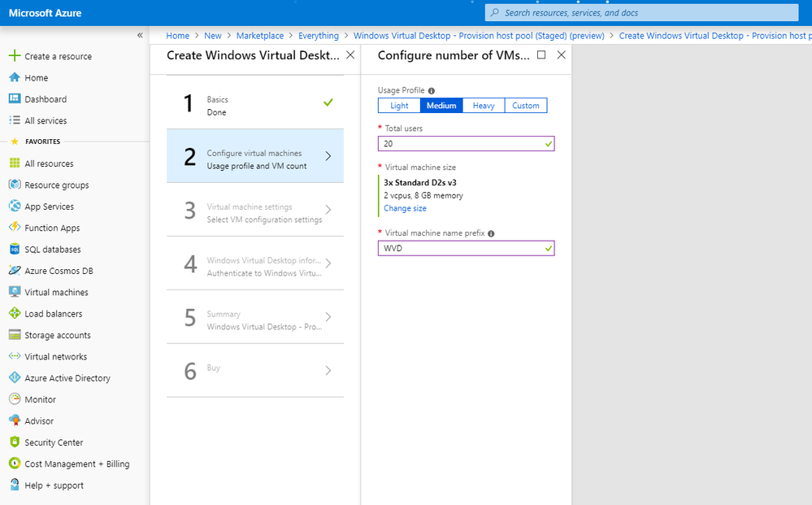This screenshot has width=812, height=505.
Task: Open the Resource groups cube icon
Action: tap(15, 185)
